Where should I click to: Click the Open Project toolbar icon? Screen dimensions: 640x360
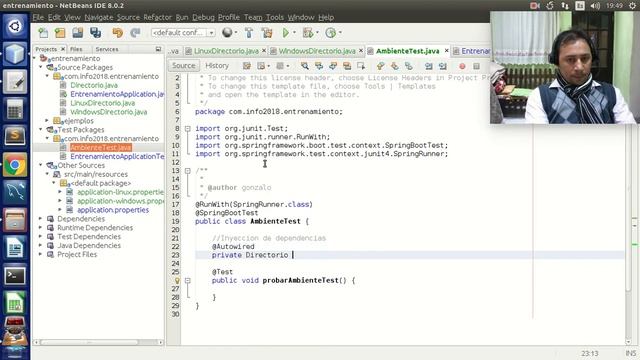[x=78, y=33]
